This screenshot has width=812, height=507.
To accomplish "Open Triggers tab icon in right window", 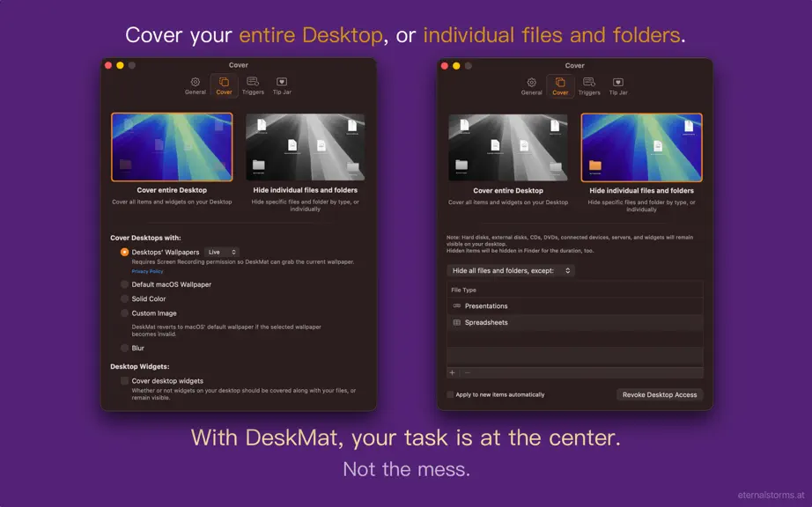I will point(589,82).
